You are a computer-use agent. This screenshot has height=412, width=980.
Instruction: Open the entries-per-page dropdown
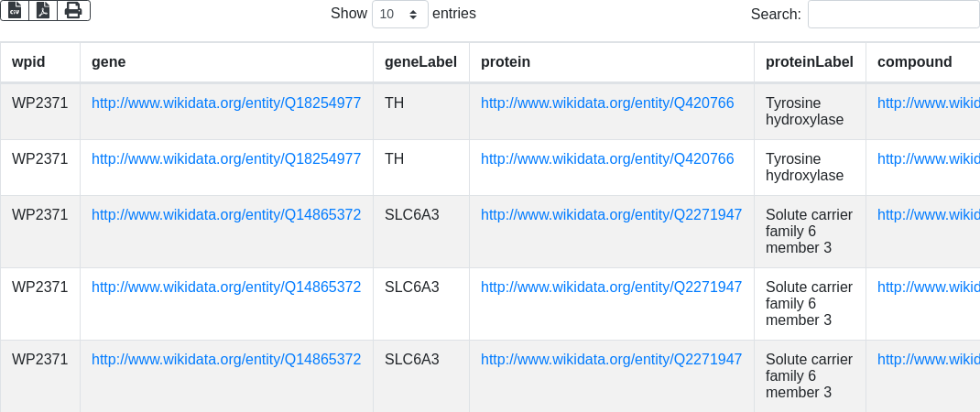399,15
